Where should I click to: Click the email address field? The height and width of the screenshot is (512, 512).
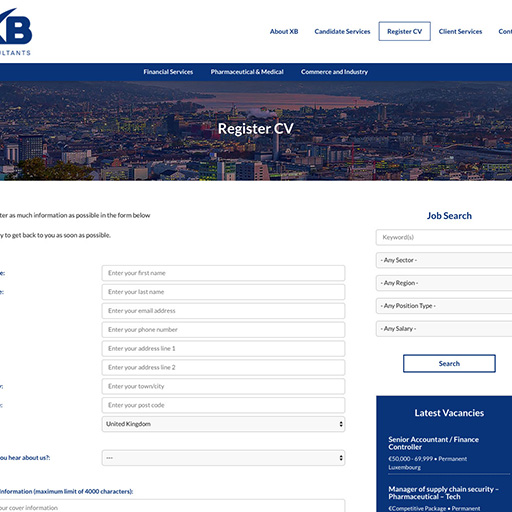223,311
